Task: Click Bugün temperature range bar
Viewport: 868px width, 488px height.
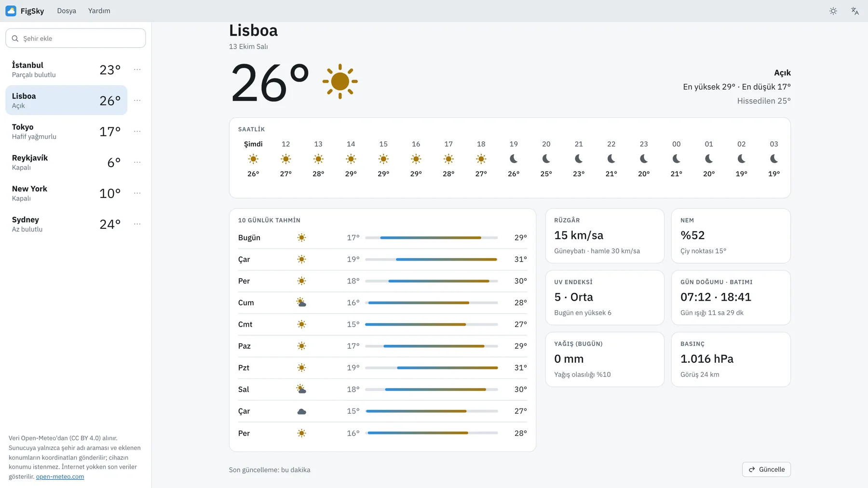Action: tap(431, 237)
